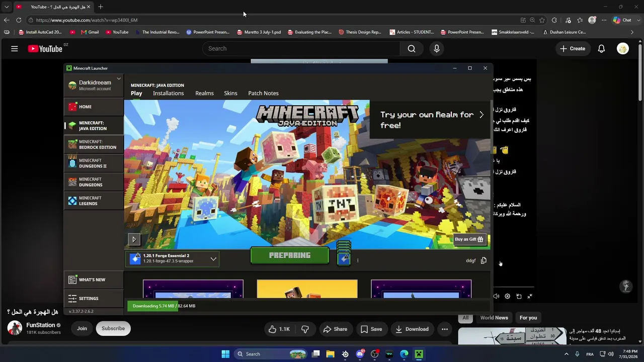This screenshot has height=362, width=644.
Task: Save the video to a playlist
Action: click(x=371, y=329)
